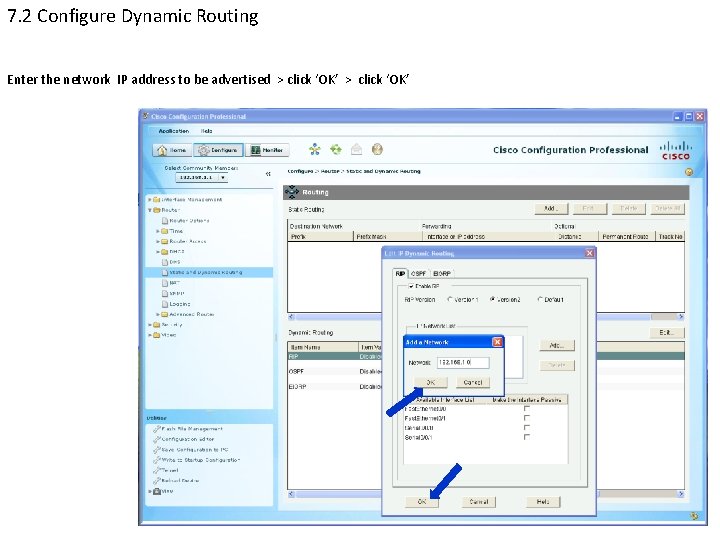Click the round icon beside the breadcrumb path
This screenshot has width=720, height=540.
pos(689,172)
